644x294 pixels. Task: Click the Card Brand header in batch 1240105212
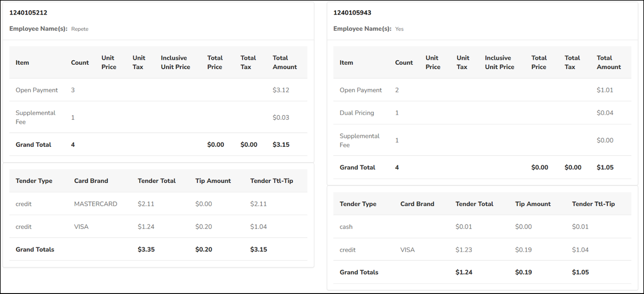(x=91, y=181)
